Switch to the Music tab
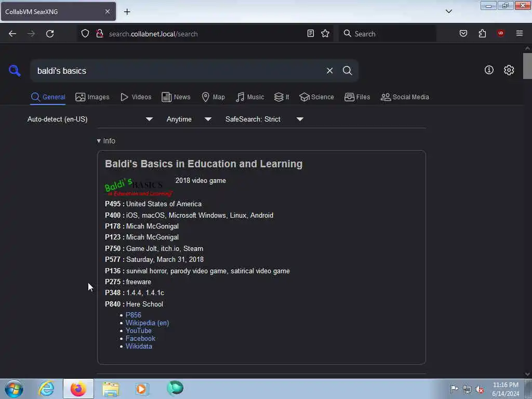This screenshot has width=532, height=399. pyautogui.click(x=250, y=97)
